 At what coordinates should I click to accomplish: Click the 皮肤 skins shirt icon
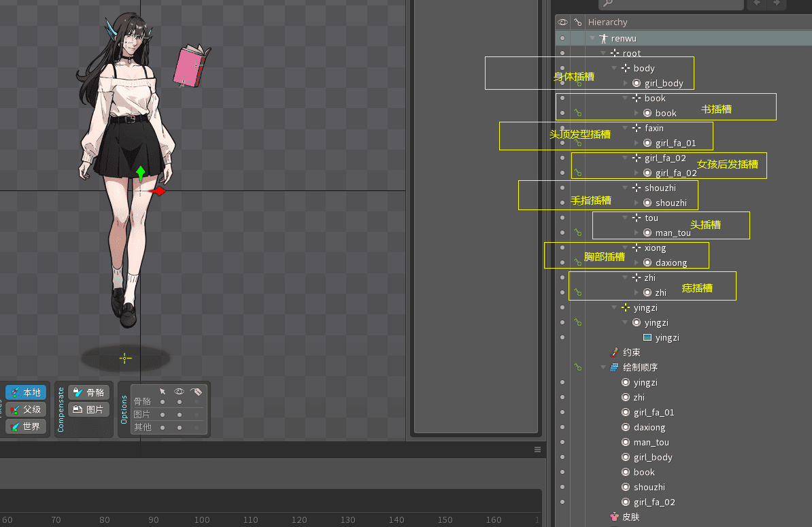coord(614,517)
